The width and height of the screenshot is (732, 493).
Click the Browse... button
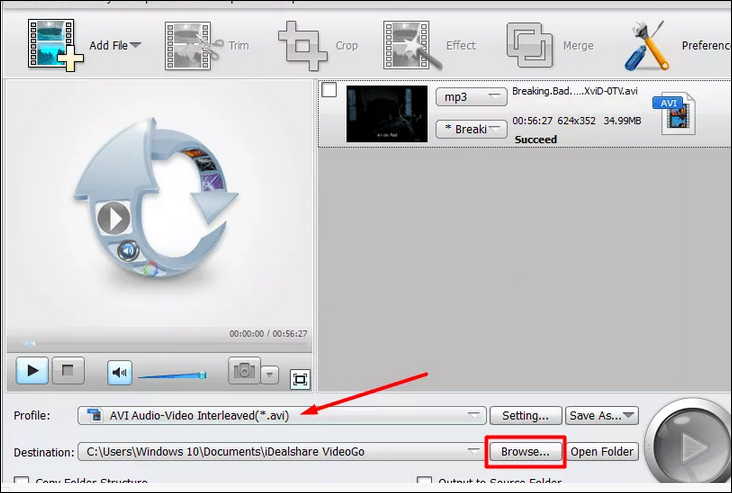tap(525, 451)
